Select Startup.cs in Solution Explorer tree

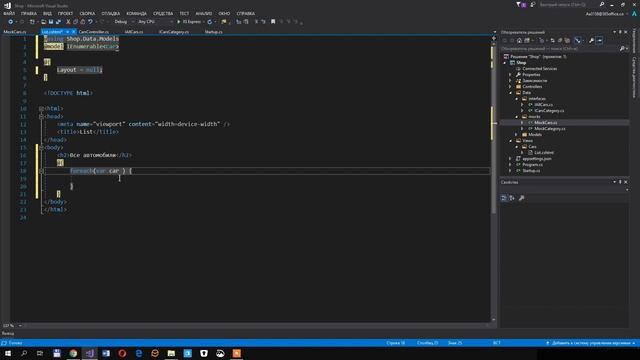click(531, 171)
